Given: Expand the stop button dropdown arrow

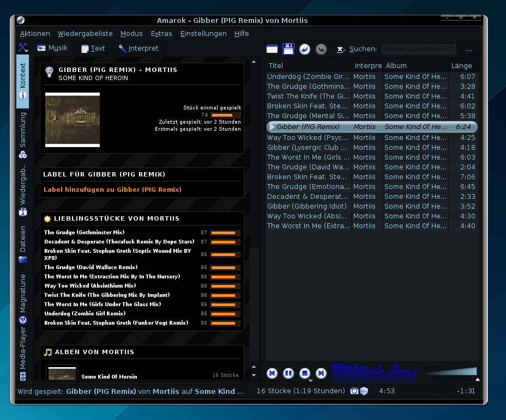Looking at the screenshot, I should (x=310, y=381).
